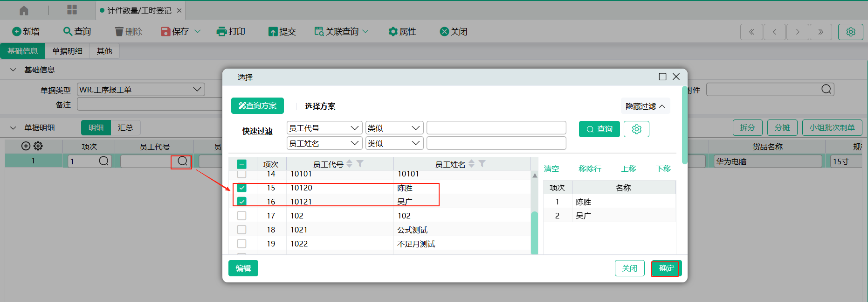This screenshot has height=302, width=868.
Task: Click the 员工姓名 filter text input
Action: pos(496,143)
